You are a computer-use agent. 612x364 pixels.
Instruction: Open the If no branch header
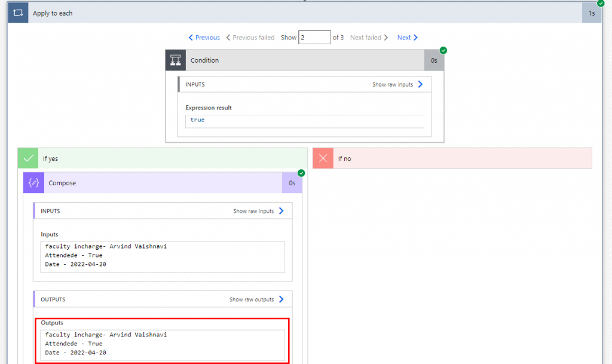(x=452, y=158)
